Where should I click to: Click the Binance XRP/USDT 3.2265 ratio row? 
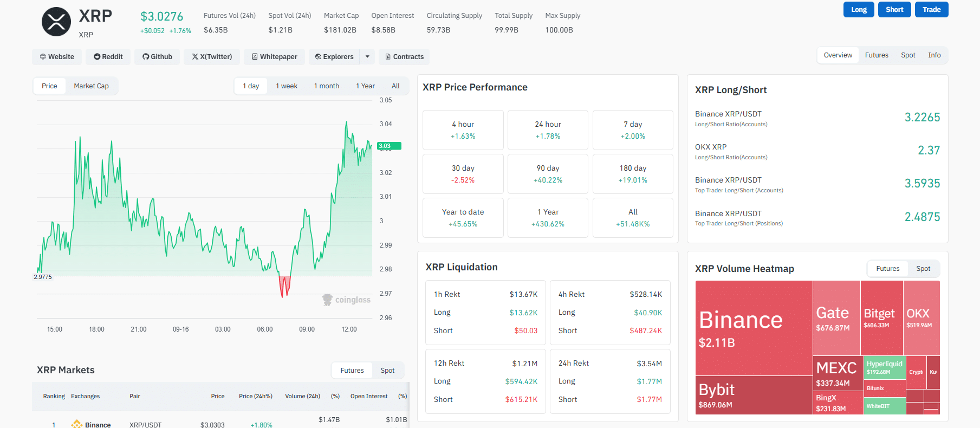[817, 118]
